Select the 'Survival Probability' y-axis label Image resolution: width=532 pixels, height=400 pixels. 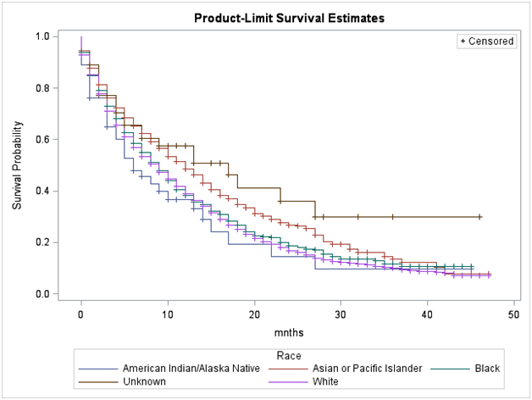17,164
